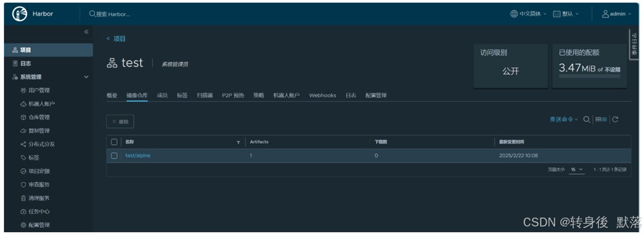Click the 审查服务 shield icon

click(23, 184)
